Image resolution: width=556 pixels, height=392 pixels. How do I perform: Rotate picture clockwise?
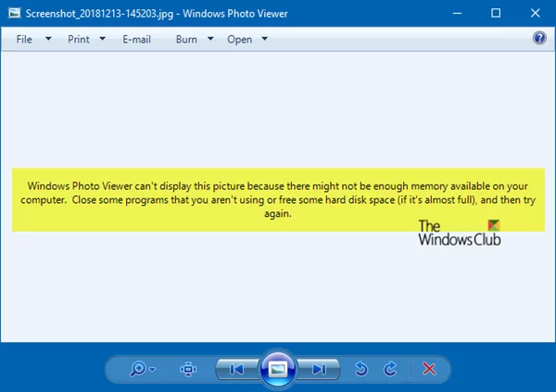tap(390, 369)
